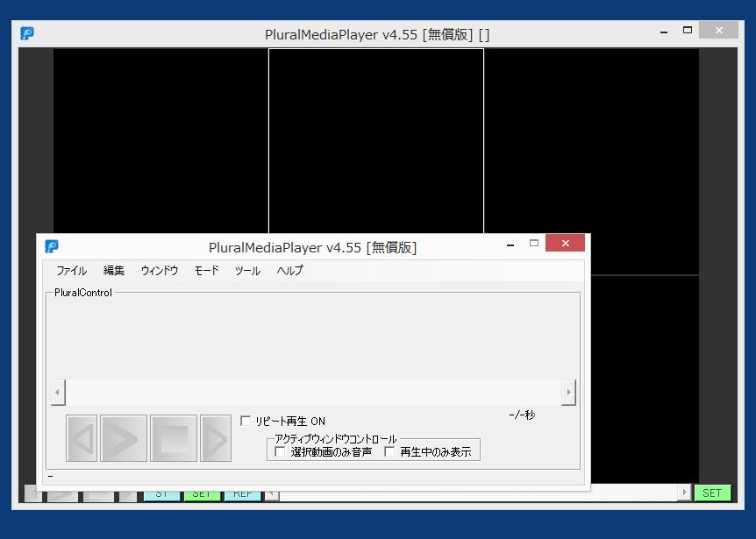Image resolution: width=756 pixels, height=539 pixels.
Task: Click the アクティブウィンドウコントロール group label
Action: pos(335,439)
